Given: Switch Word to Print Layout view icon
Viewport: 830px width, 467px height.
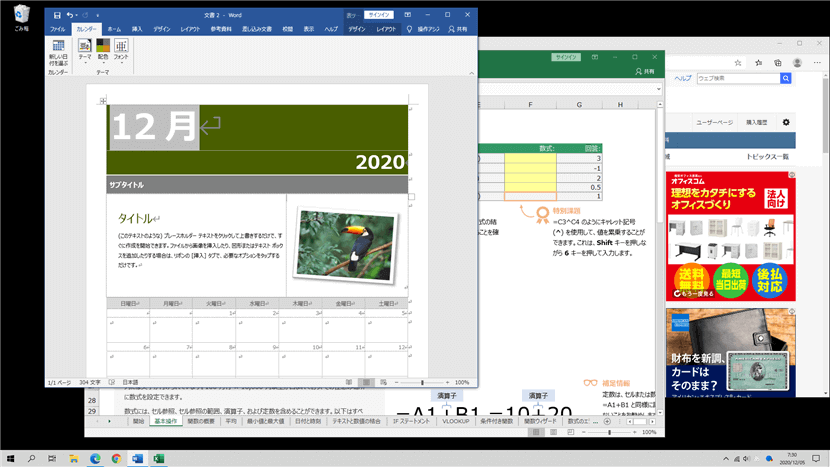Looking at the screenshot, I should click(366, 382).
